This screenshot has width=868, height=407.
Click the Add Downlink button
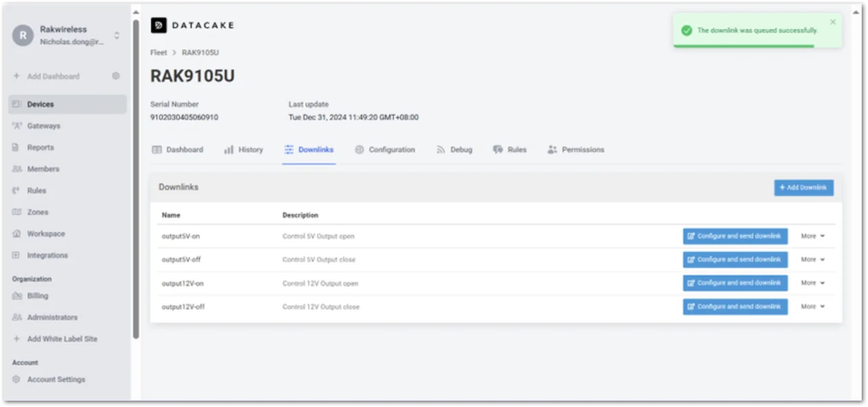(x=804, y=188)
